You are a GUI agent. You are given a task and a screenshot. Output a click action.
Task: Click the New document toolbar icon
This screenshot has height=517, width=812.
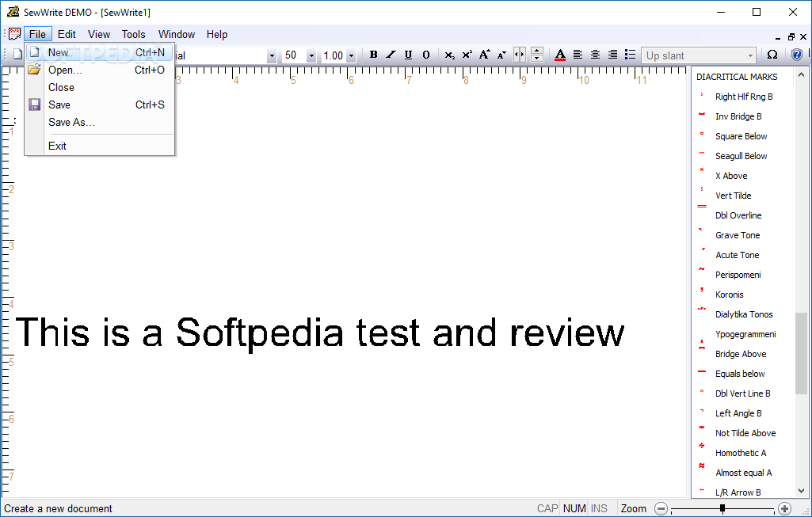coord(17,54)
